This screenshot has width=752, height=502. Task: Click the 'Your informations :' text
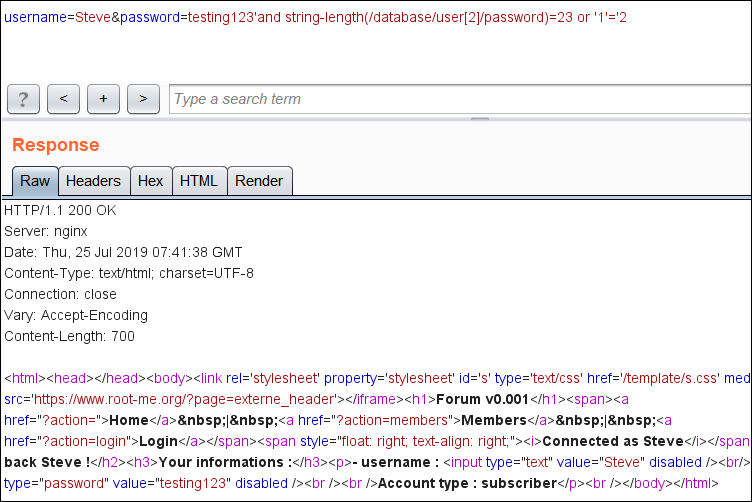(x=225, y=463)
